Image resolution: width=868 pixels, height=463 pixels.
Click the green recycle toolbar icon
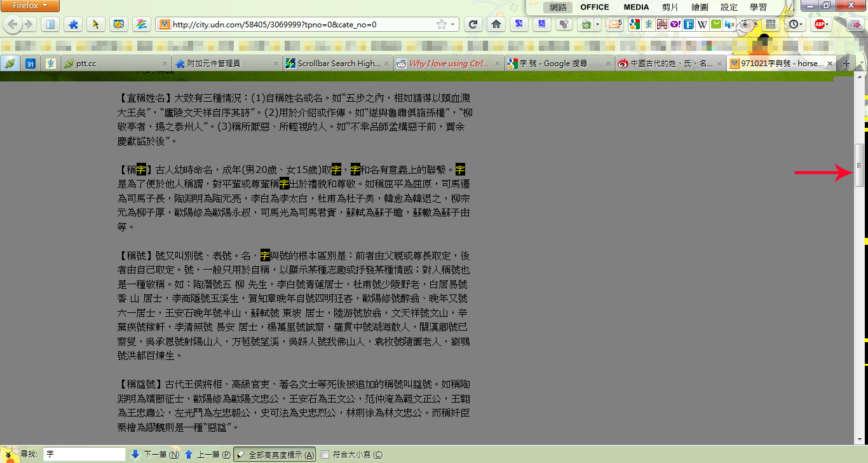585,25
